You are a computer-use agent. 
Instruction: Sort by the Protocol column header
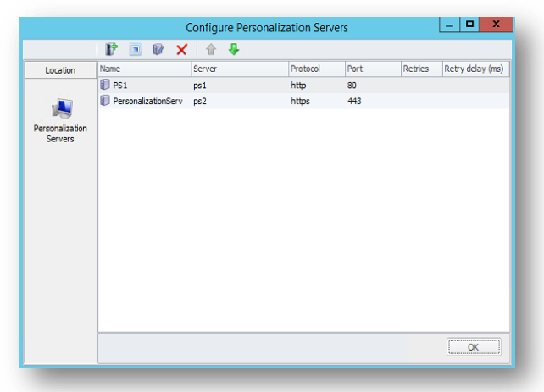317,69
